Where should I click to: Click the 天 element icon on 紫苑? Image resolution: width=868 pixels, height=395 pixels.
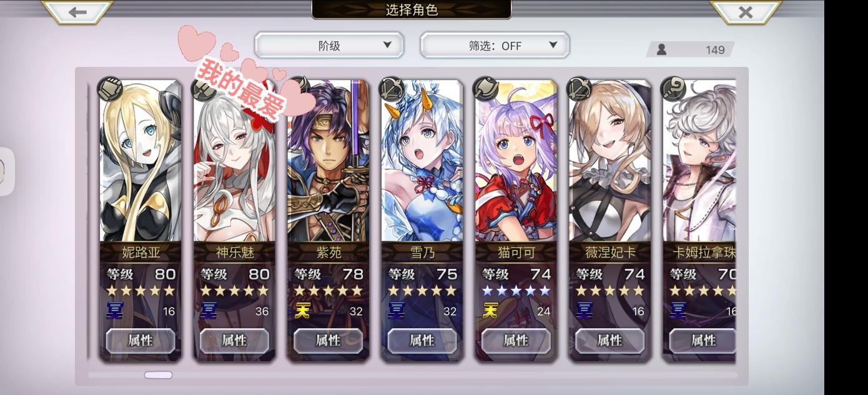pos(302,311)
